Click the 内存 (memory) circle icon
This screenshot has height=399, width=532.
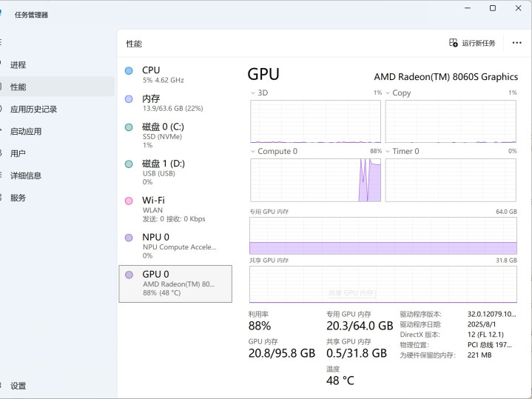click(x=129, y=99)
